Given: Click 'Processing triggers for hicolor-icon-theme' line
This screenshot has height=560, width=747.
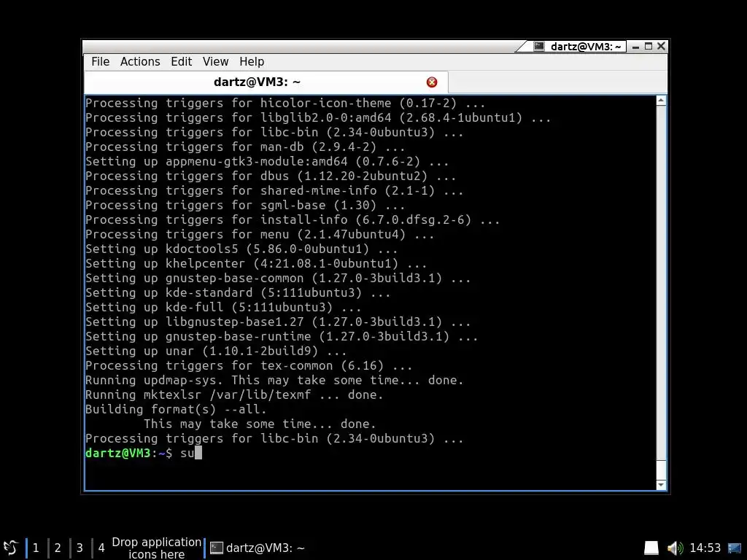Looking at the screenshot, I should pyautogui.click(x=285, y=103).
